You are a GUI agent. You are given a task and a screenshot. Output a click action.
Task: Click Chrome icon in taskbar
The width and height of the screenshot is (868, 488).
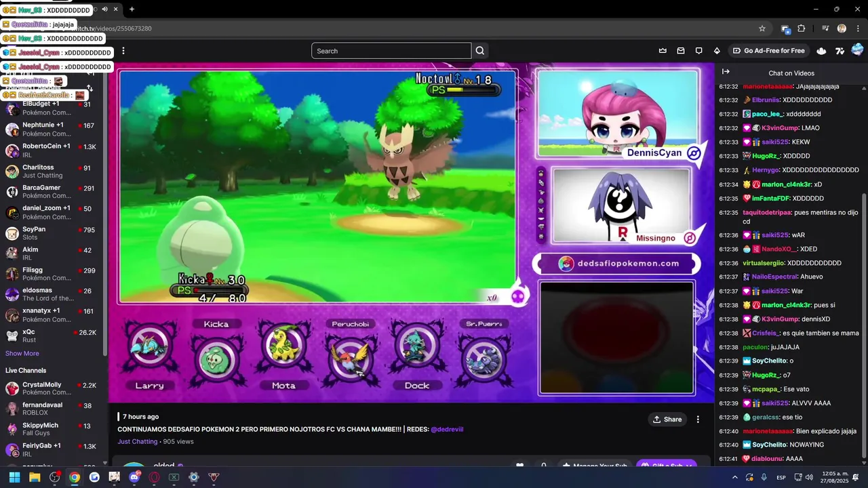[x=75, y=477]
